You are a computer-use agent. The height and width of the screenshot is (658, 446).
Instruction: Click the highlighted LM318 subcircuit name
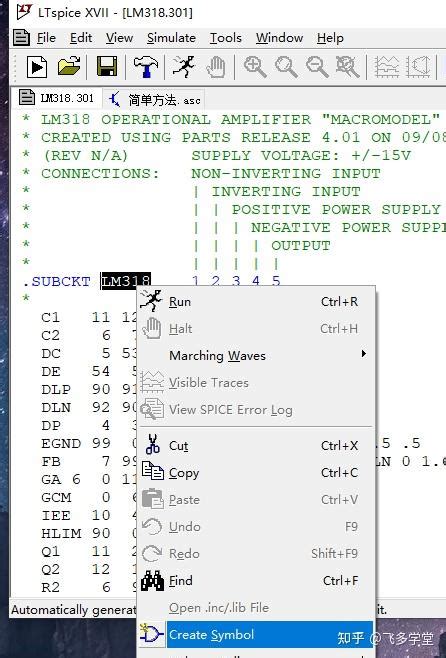[125, 281]
